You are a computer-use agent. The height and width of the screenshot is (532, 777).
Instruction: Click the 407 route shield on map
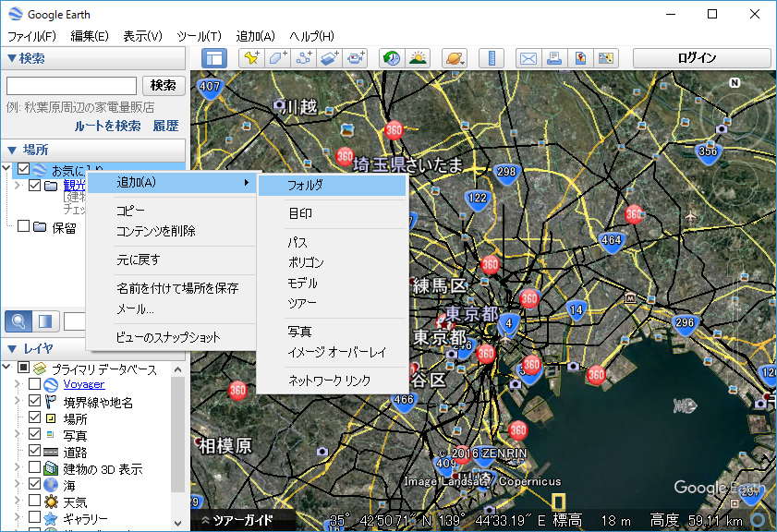click(210, 88)
